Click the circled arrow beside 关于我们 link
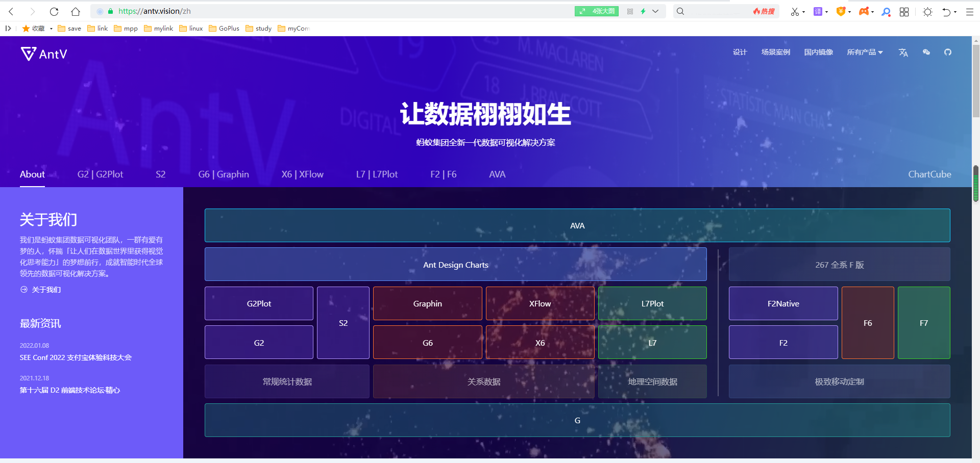 [x=23, y=290]
